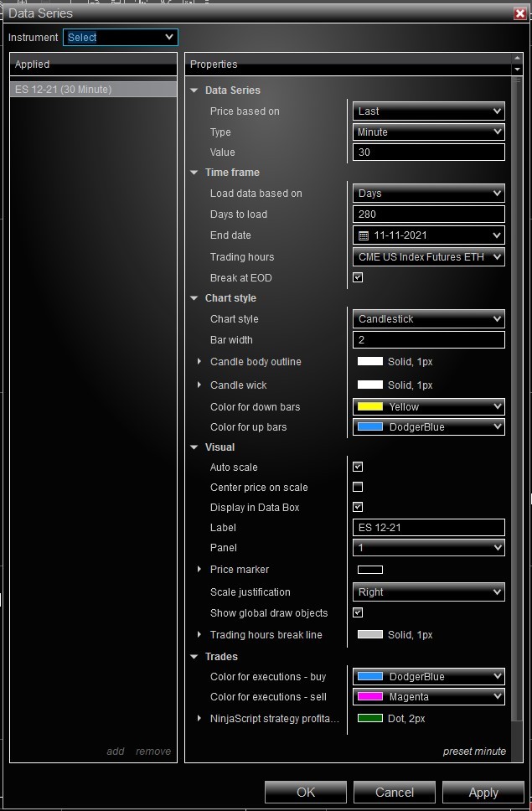Click the Days to load field

coord(429,214)
